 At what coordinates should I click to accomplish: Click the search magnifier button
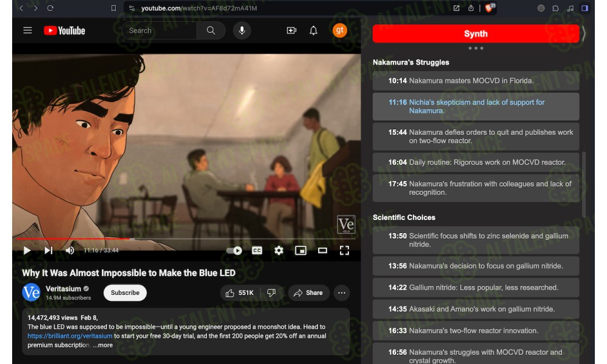point(211,30)
